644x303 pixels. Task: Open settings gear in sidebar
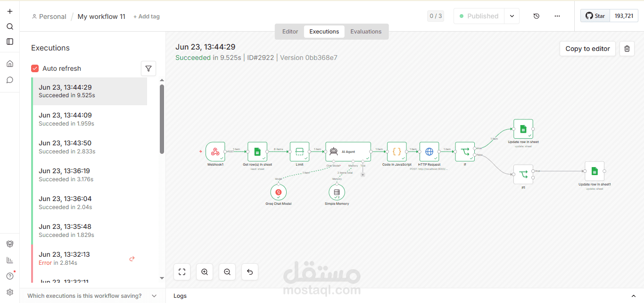point(10,292)
